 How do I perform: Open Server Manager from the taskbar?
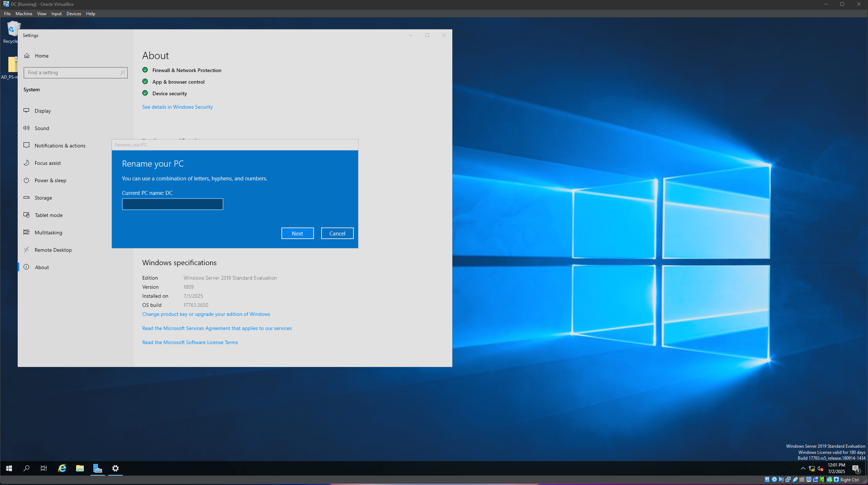[97, 468]
